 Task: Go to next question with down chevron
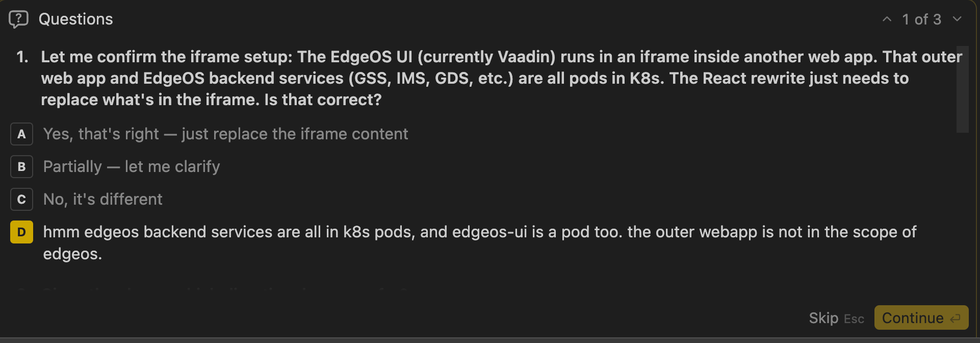click(957, 19)
